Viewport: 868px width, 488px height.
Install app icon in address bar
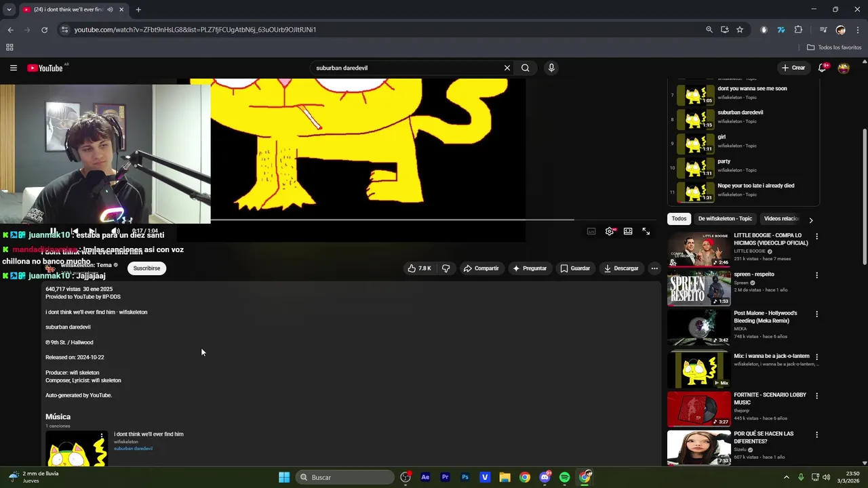click(x=725, y=30)
